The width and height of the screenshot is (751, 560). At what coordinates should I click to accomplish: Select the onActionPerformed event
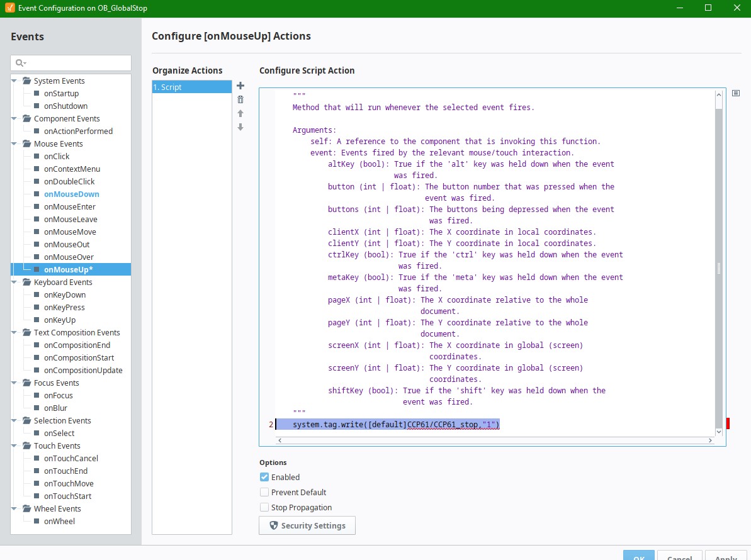coord(78,131)
